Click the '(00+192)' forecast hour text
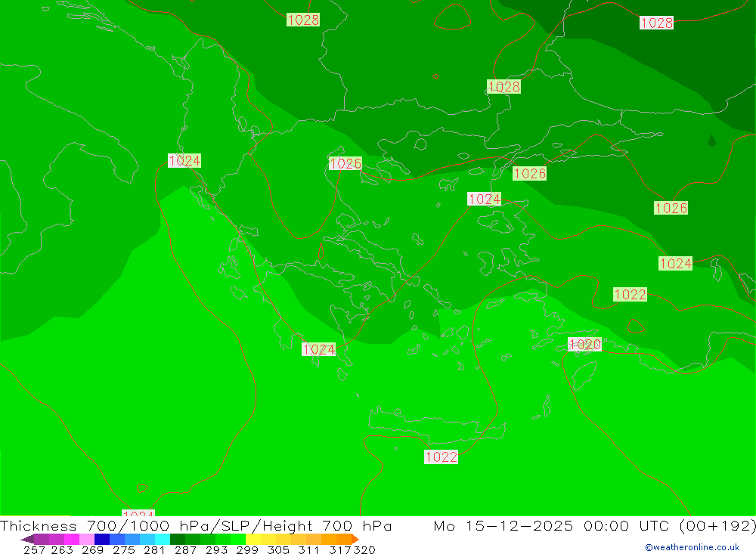 pyautogui.click(x=717, y=526)
